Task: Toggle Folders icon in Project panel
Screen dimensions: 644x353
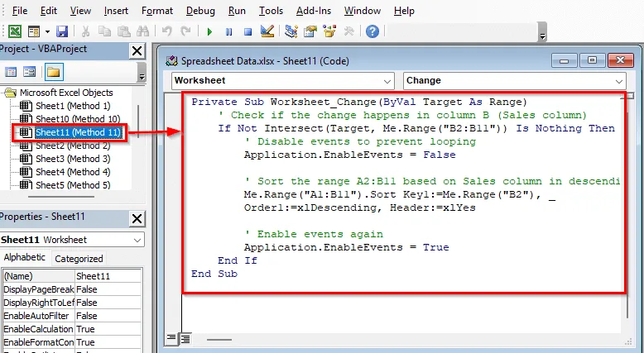Action: click(x=54, y=73)
